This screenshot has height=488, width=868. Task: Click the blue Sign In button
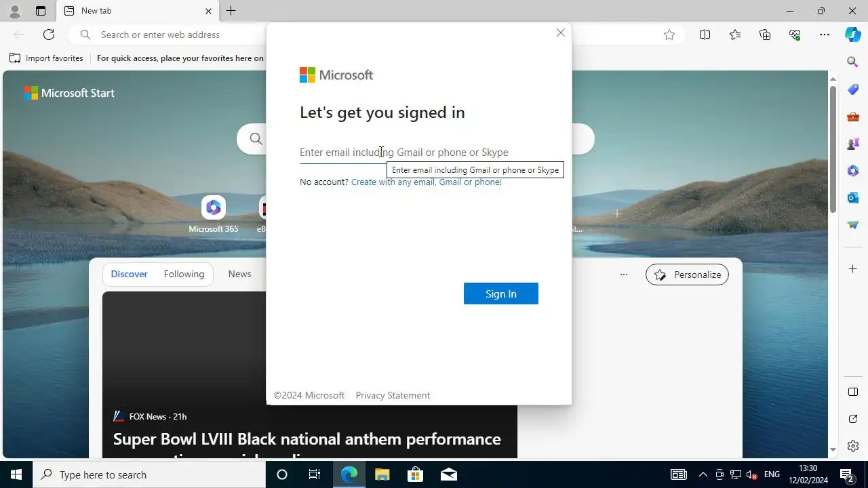tap(501, 293)
